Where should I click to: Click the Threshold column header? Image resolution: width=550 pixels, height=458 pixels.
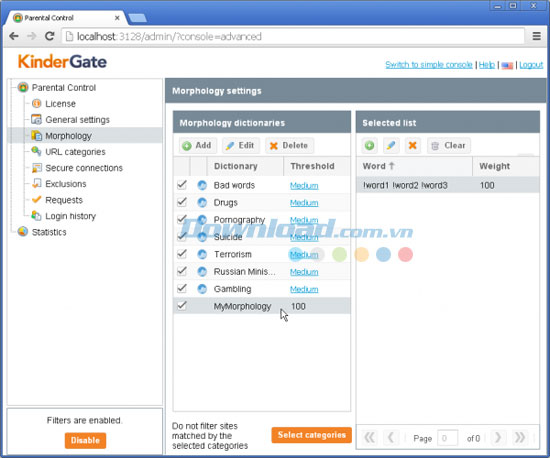317,166
